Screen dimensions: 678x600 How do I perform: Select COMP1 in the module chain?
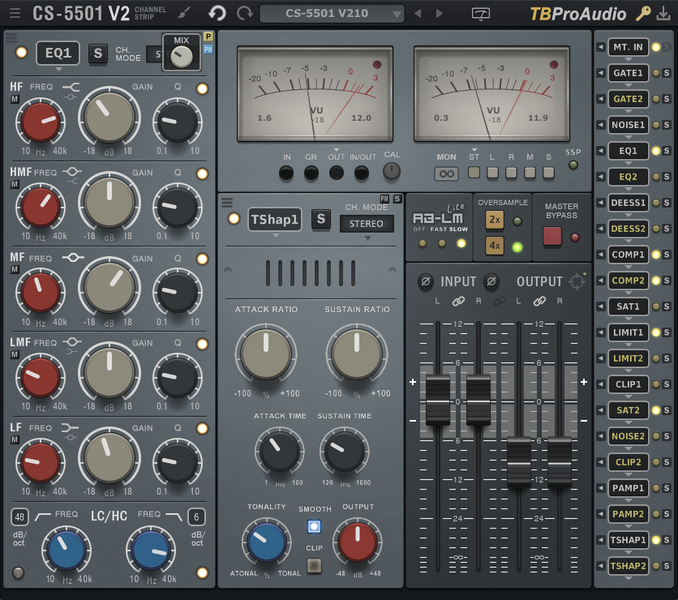(x=628, y=255)
